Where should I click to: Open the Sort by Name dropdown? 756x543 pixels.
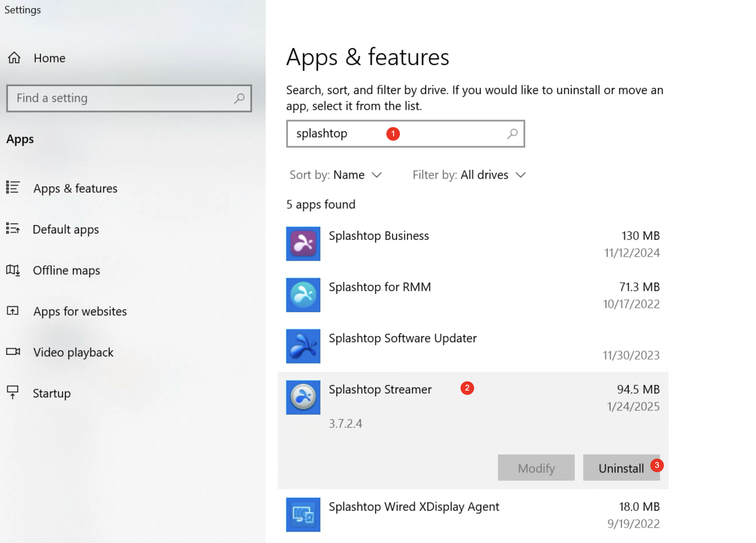tap(335, 175)
